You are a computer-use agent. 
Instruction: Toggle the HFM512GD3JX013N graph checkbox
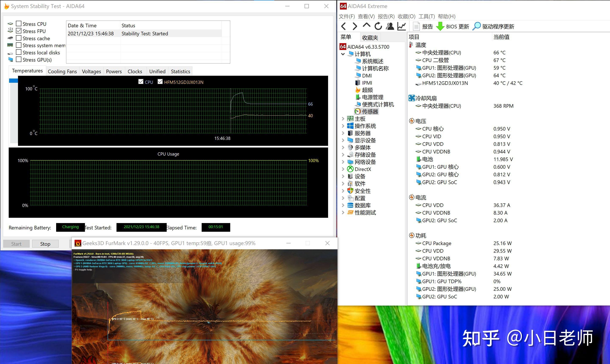pyautogui.click(x=160, y=82)
